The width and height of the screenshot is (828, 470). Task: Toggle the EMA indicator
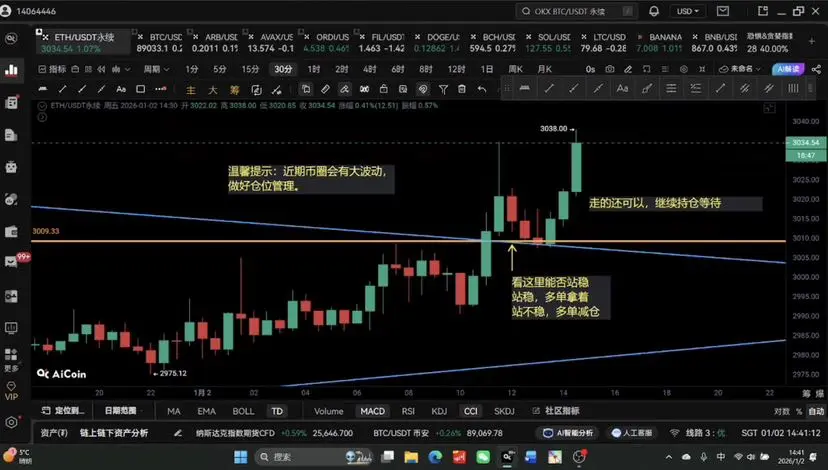[x=206, y=411]
